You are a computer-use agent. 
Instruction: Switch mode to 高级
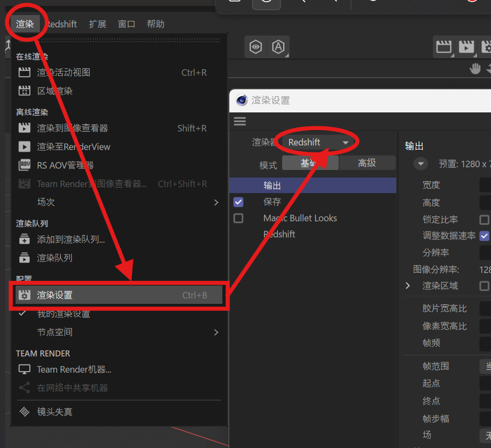click(367, 163)
